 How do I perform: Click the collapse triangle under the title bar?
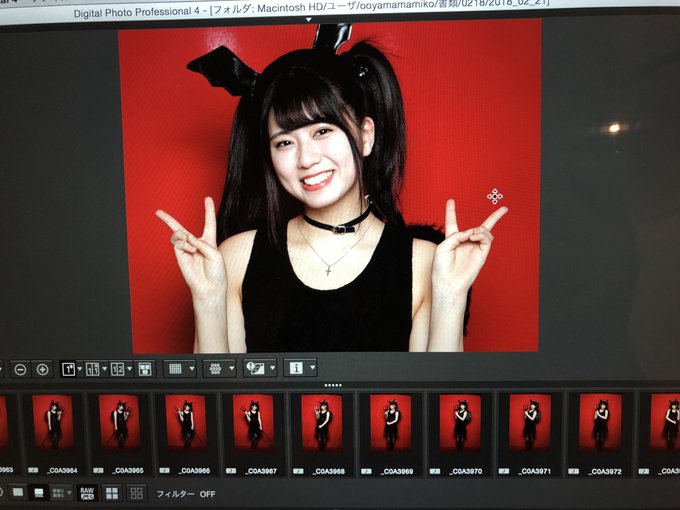[308, 20]
